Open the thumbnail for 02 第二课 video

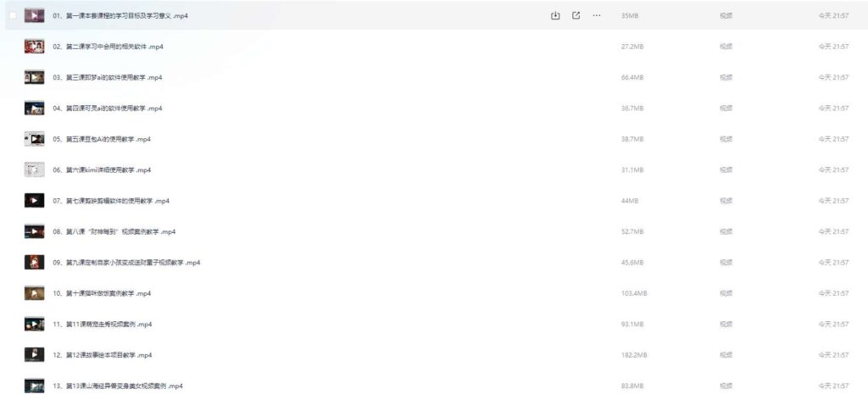coord(34,47)
